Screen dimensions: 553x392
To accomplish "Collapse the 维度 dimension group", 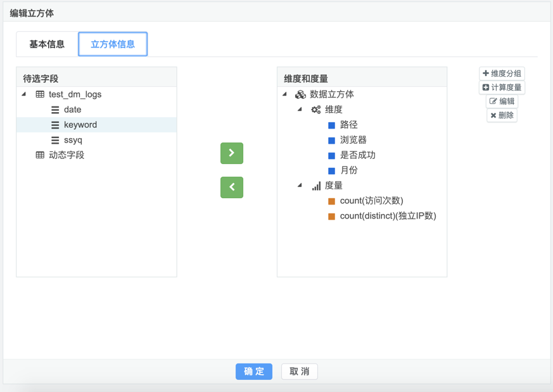I will point(300,110).
